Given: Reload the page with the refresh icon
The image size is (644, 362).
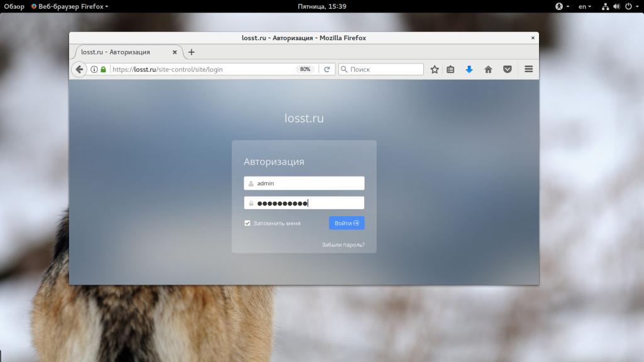Looking at the screenshot, I should click(x=327, y=70).
